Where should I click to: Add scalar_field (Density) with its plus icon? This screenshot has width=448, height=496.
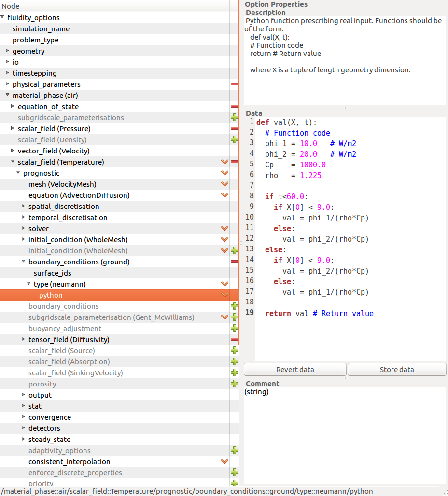point(234,139)
